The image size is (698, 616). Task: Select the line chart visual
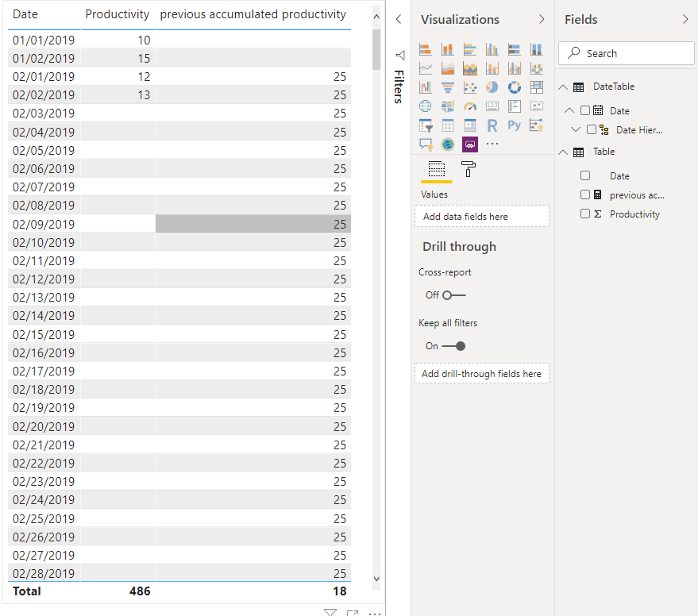(426, 68)
